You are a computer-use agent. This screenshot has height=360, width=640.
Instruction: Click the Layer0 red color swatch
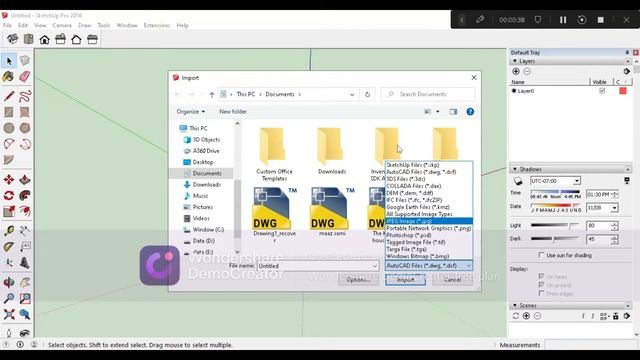point(623,91)
